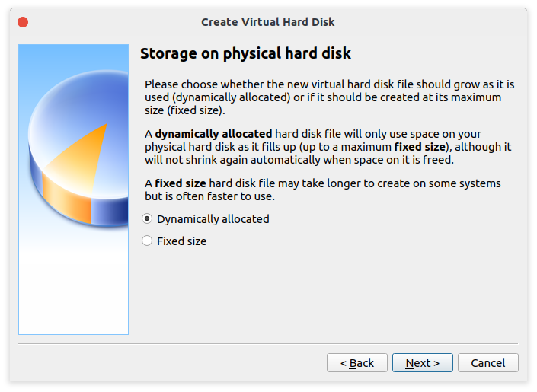The width and height of the screenshot is (537, 392).
Task: Go to previous step with < Back
Action: (x=357, y=362)
